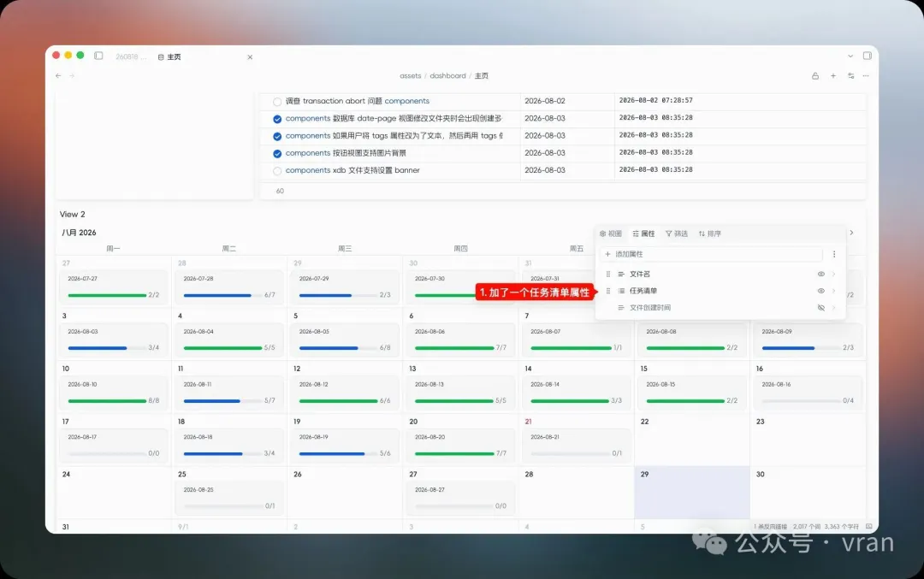The height and width of the screenshot is (579, 924).
Task: Click the database icon on 主页 tab
Action: 160,57
